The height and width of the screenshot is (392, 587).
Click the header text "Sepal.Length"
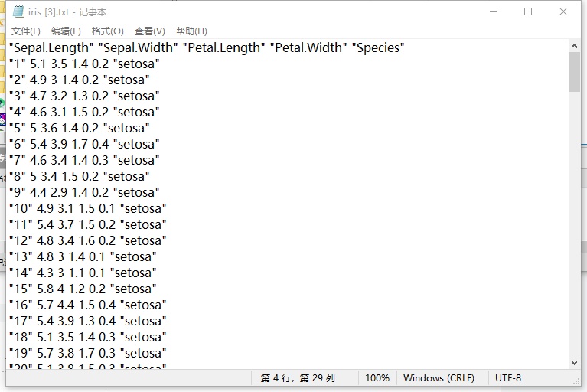[51, 48]
